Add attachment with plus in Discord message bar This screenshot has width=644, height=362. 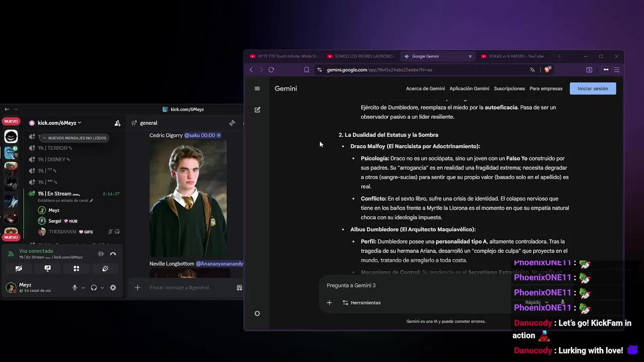137,288
